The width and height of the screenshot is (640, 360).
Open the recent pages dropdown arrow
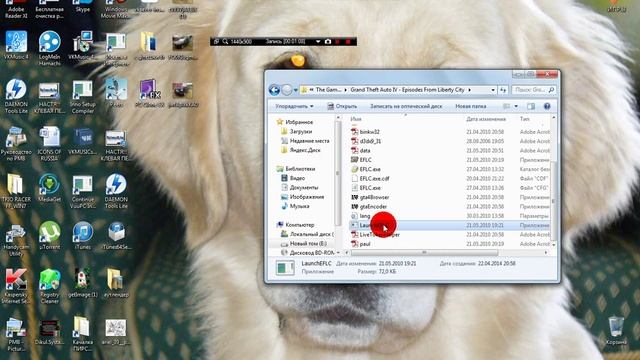point(296,90)
